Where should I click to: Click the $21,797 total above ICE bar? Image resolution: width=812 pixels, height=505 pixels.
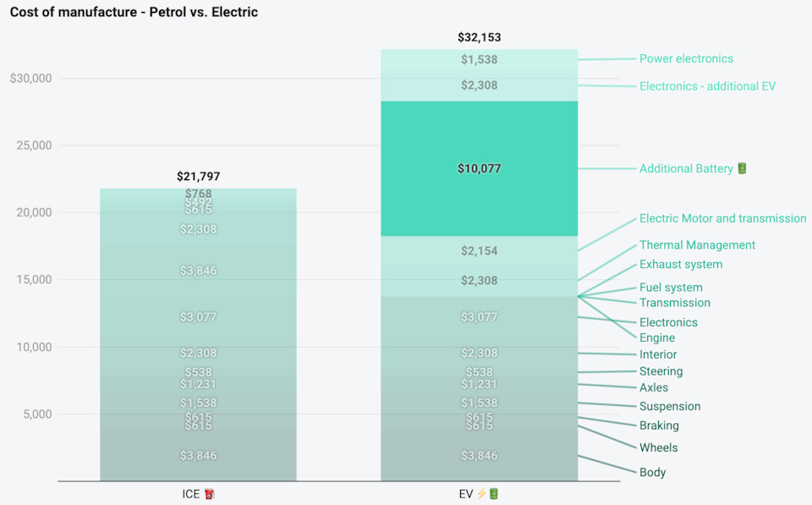tap(198, 177)
